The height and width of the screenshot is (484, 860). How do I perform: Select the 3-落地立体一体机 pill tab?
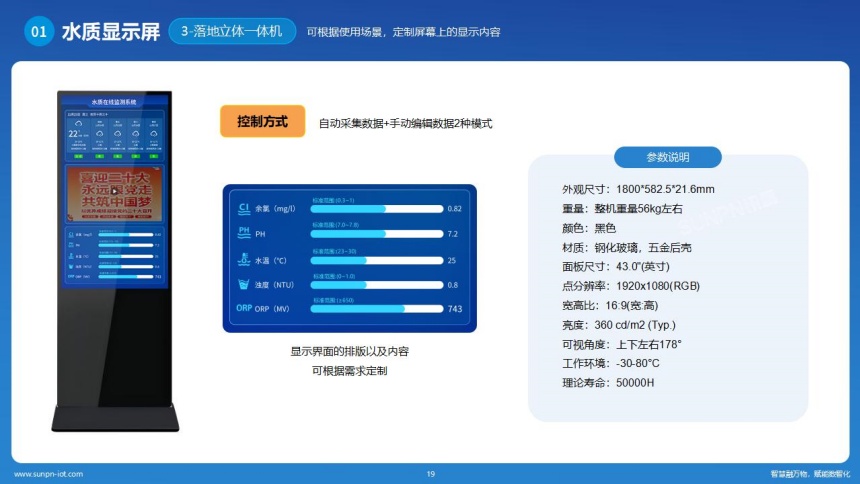[232, 31]
